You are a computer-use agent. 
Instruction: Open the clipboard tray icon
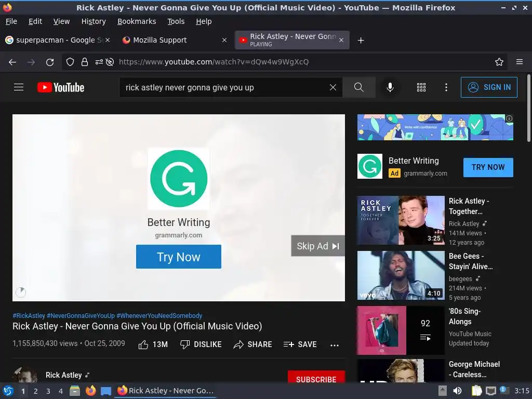click(x=476, y=391)
